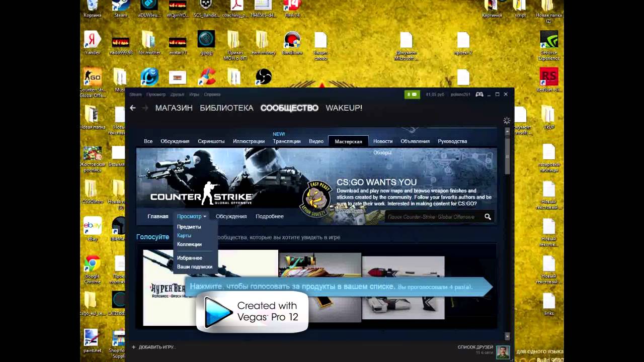This screenshot has width=644, height=362.
Task: Focus the Counter-Strike workshop search field
Action: pyautogui.click(x=434, y=217)
